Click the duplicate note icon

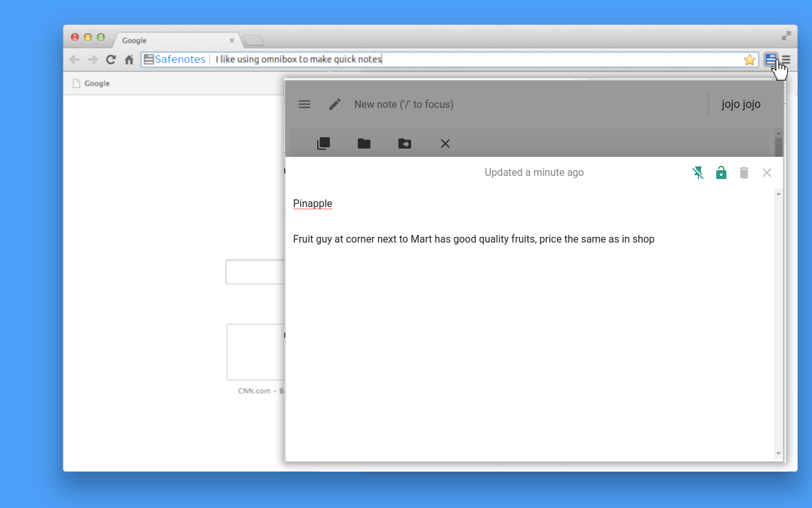pyautogui.click(x=324, y=144)
